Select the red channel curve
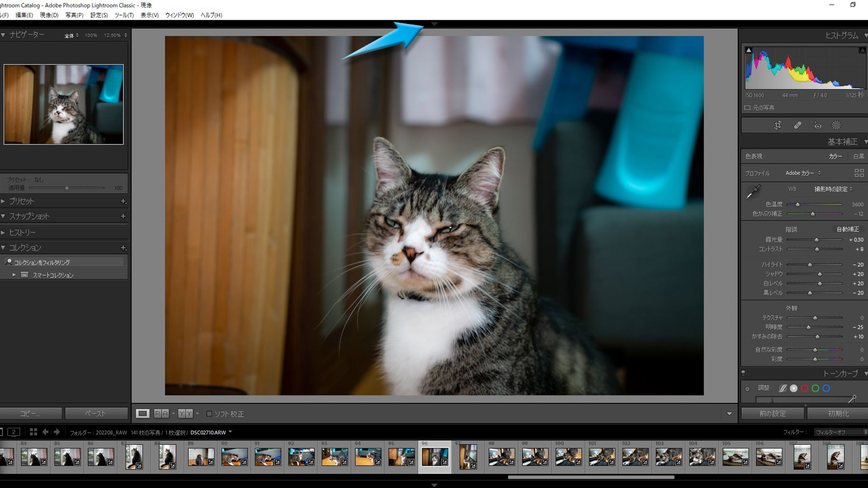This screenshot has height=488, width=868. (804, 388)
